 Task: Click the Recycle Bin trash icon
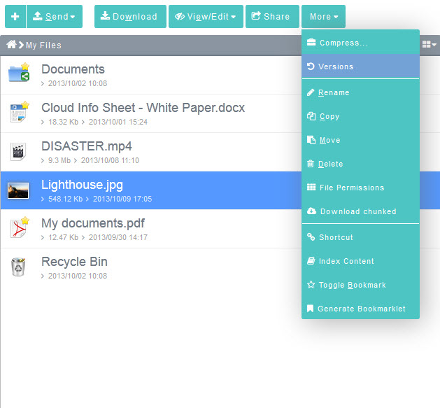18,267
